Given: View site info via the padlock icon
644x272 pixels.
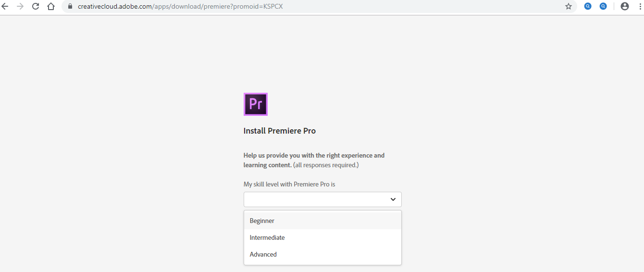Looking at the screenshot, I should [x=70, y=7].
